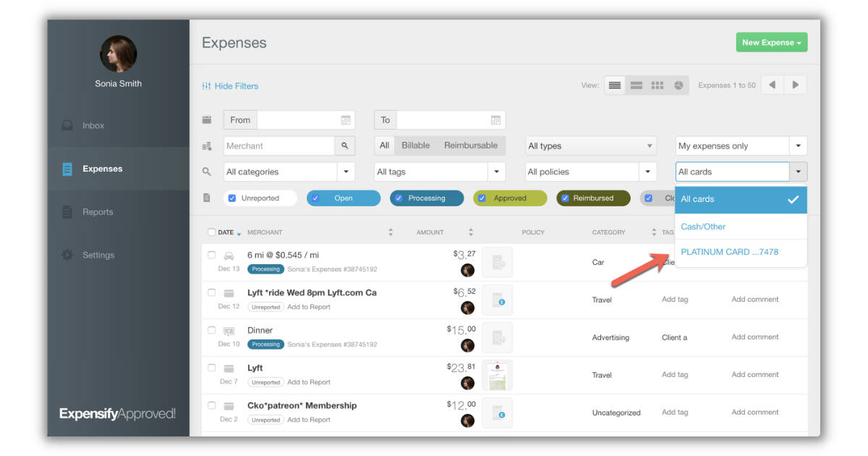
Task: Click the receipt thumbnail on the Lyft expense
Action: [x=497, y=374]
